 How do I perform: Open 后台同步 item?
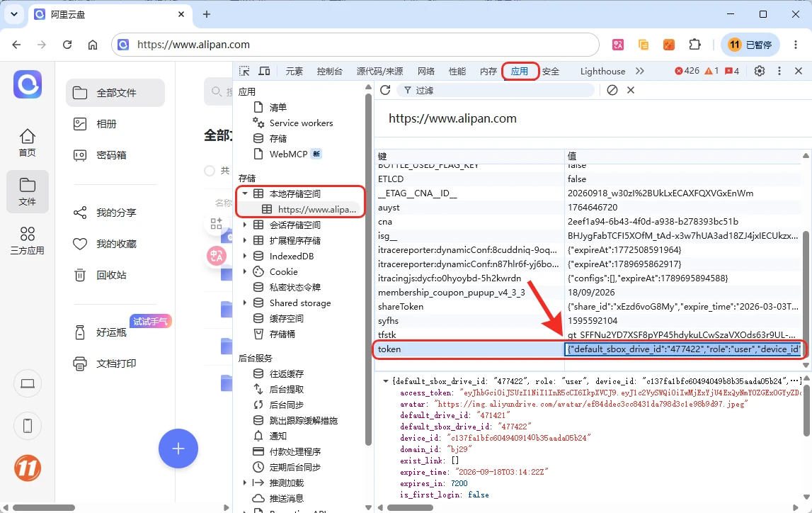coord(278,405)
